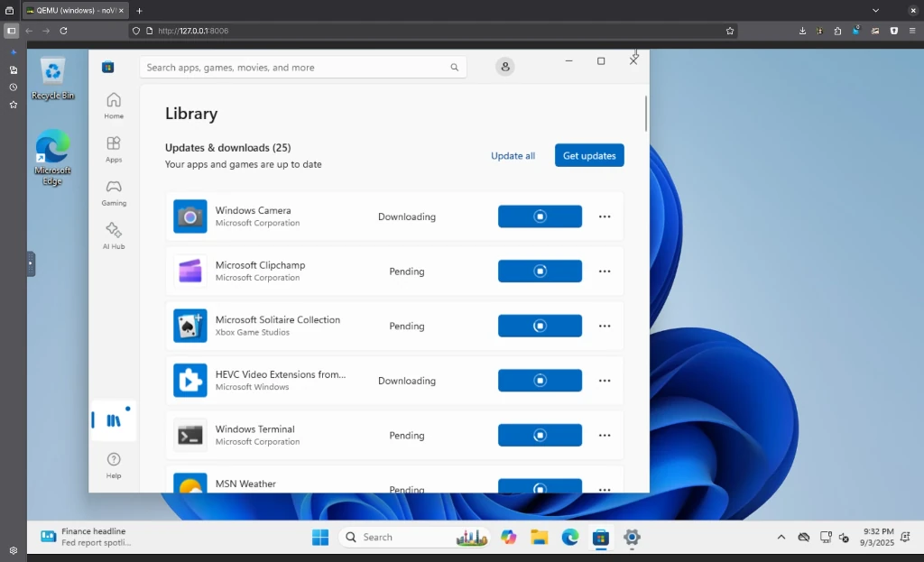924x562 pixels.
Task: Open Microsoft Edge from the taskbar
Action: 570,538
